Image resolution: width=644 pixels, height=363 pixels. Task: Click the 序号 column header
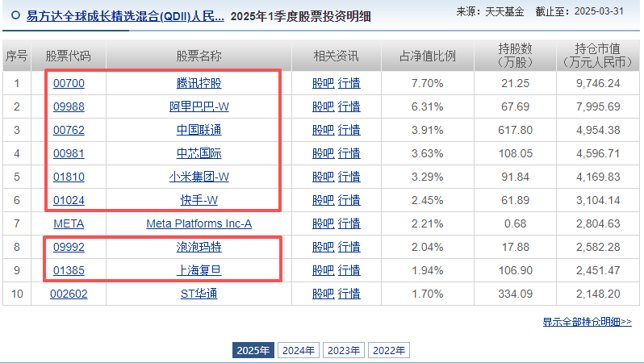point(16,56)
